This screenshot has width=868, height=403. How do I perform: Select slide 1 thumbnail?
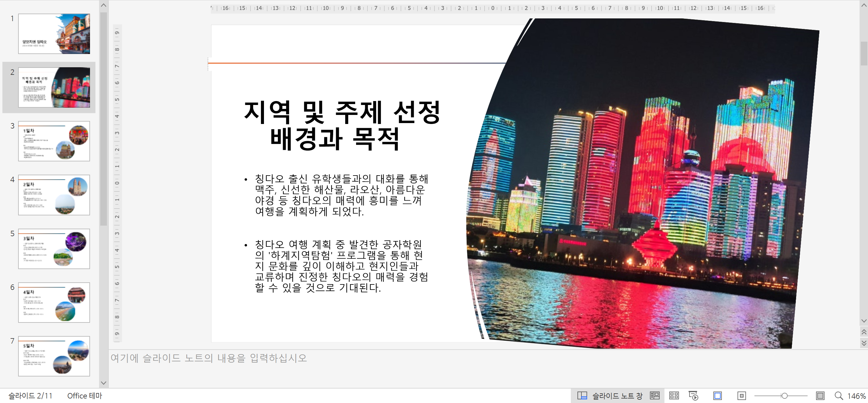(x=54, y=34)
